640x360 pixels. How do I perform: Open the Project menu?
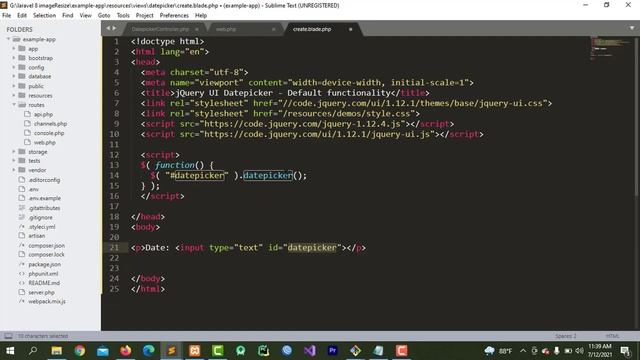pyautogui.click(x=144, y=16)
